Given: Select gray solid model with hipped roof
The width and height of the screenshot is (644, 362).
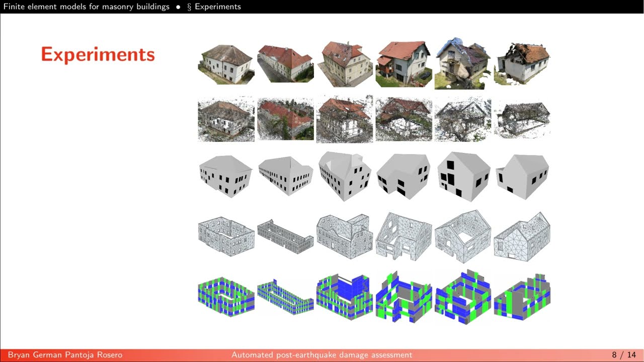Looking at the screenshot, I should pyautogui.click(x=226, y=176).
